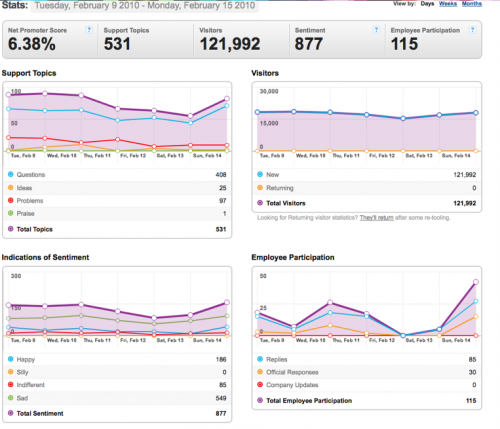The image size is (500, 429).
Task: Click Net Promoter Score help icon
Action: (x=89, y=30)
